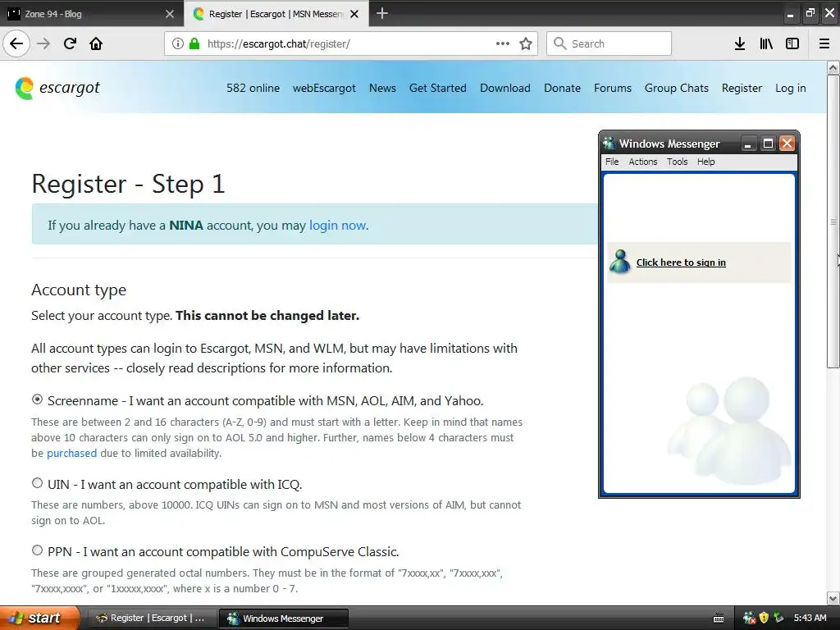Click the green padlock security icon
Screen dimensions: 840x630
tap(194, 43)
